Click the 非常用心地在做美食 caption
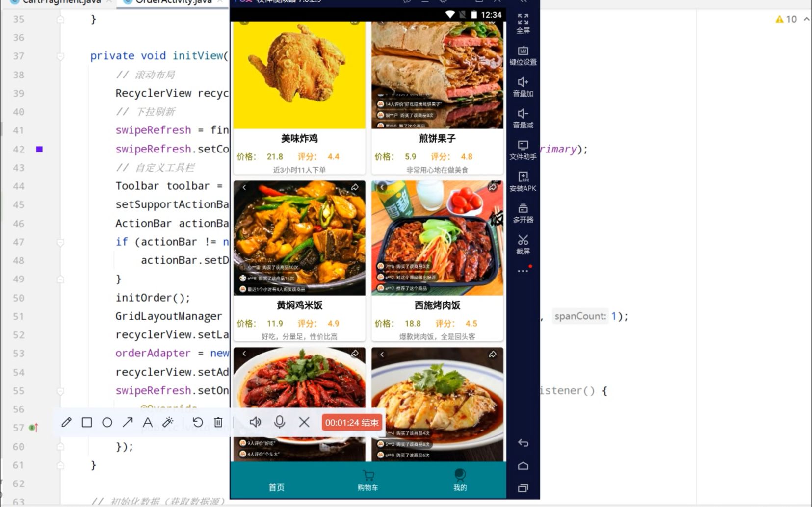 point(437,170)
